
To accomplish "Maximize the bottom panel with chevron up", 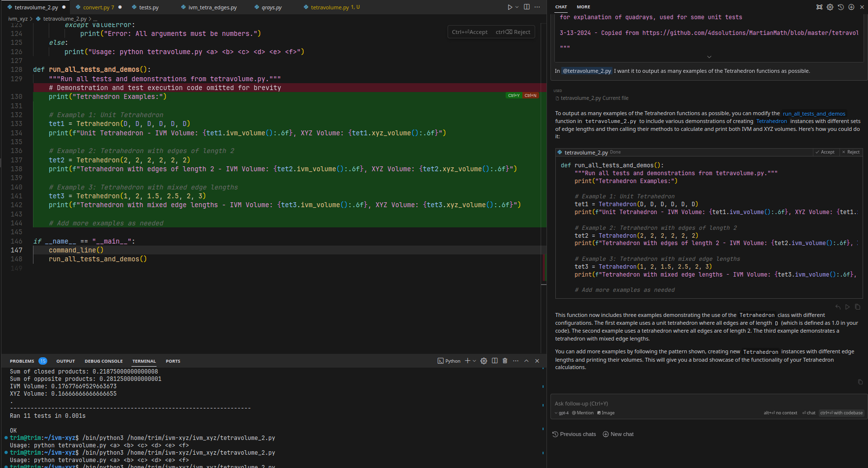I will click(526, 361).
